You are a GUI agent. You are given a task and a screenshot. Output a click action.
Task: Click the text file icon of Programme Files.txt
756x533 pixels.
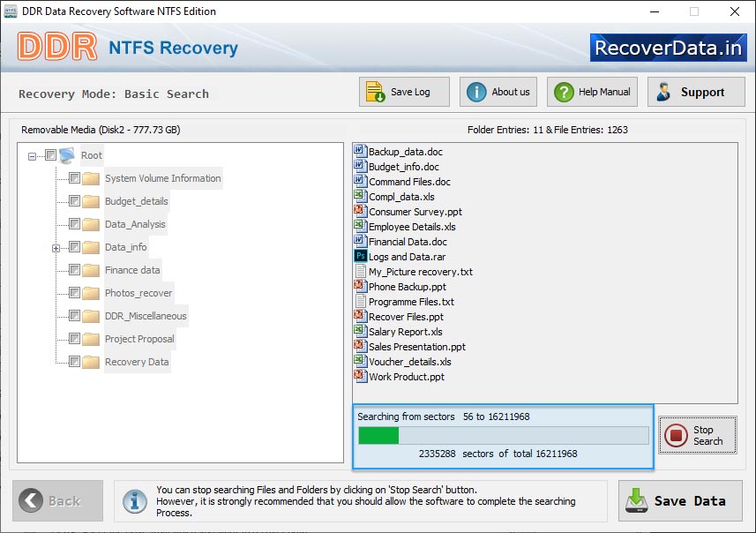click(360, 301)
